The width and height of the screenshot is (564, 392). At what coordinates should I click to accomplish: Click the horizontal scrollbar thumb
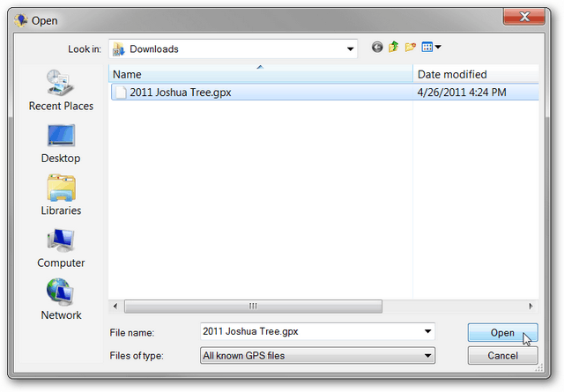pos(253,307)
